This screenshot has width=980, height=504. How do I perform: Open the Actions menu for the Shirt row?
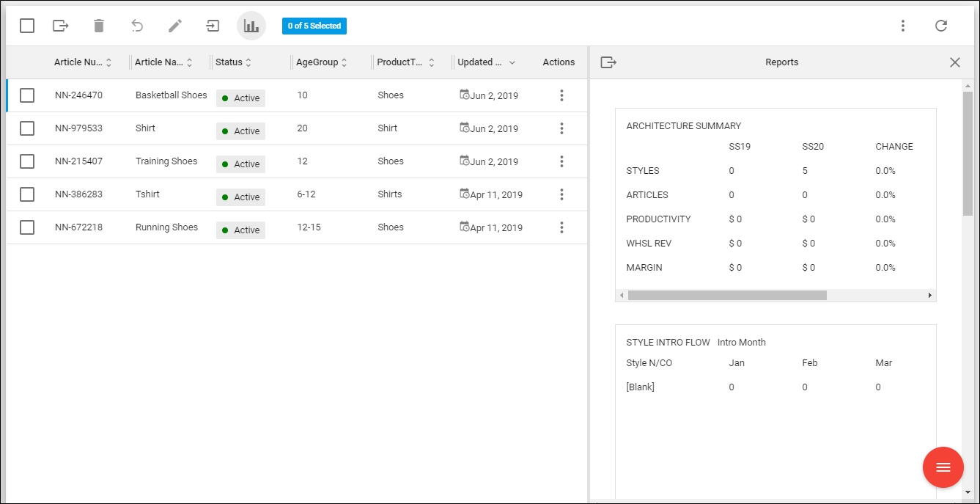(561, 128)
